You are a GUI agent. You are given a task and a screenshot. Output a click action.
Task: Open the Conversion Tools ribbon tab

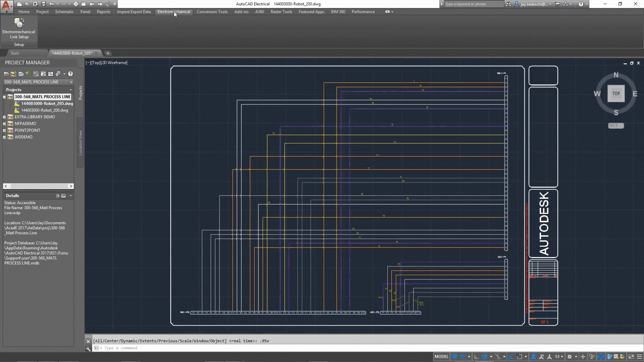point(212,12)
